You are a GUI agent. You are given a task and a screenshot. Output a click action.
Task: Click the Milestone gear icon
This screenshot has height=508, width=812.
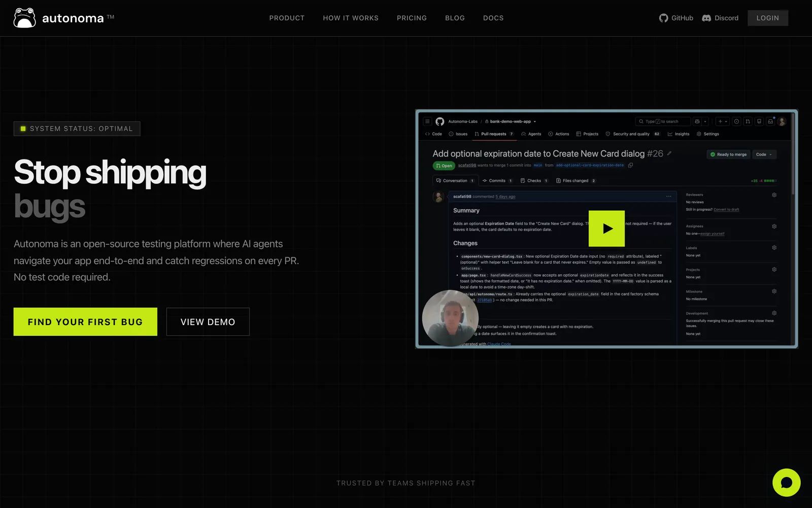coord(774,292)
